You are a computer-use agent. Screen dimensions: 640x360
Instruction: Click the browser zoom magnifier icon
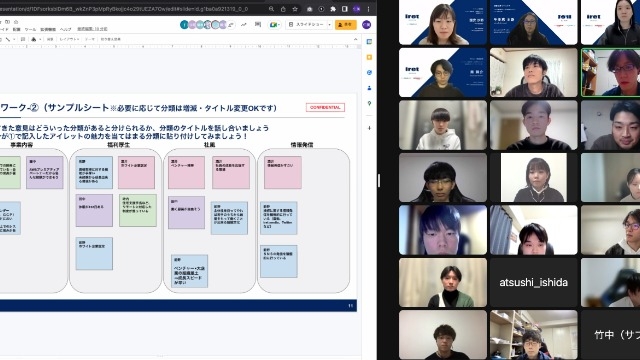click(271, 9)
